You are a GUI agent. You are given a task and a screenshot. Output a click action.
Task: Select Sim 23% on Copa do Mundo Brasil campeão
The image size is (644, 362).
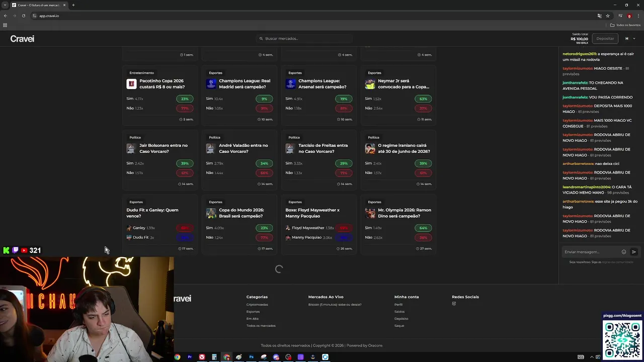[x=264, y=228]
